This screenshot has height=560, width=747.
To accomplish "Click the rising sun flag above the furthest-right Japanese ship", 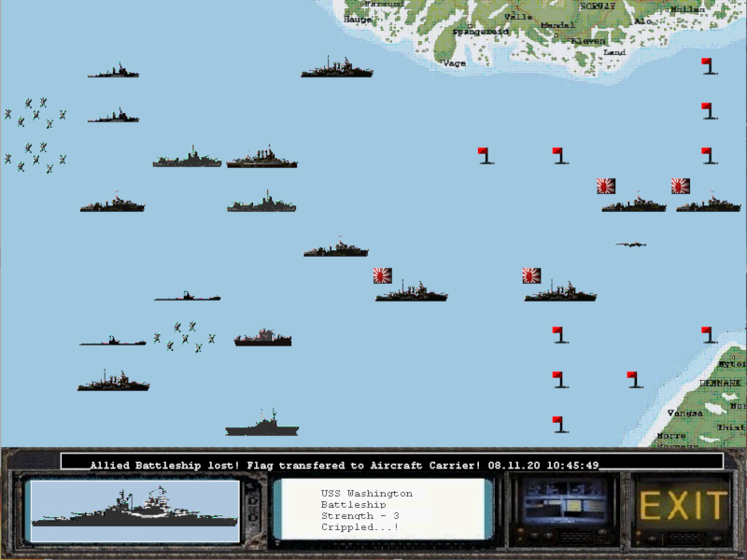I will (681, 186).
